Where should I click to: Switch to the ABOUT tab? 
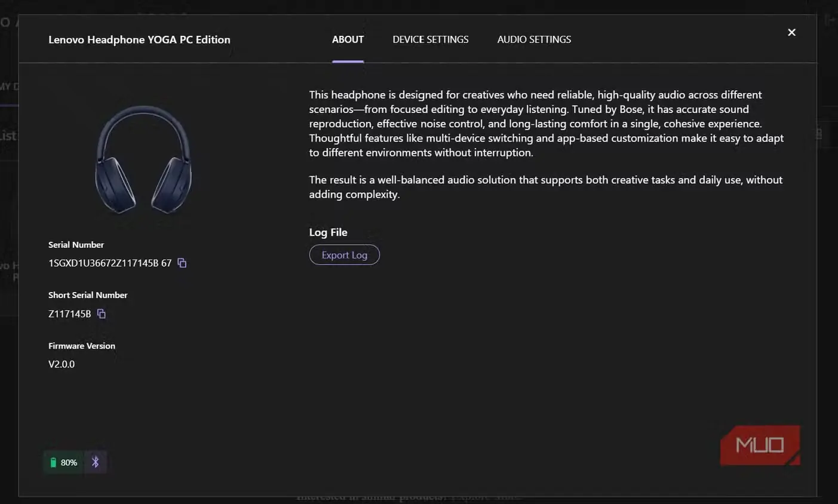[x=348, y=39]
